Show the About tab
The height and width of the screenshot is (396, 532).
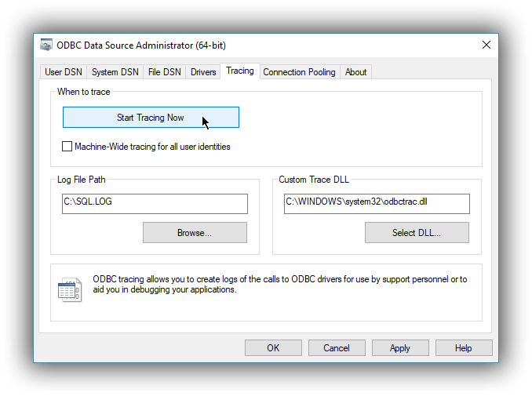(x=355, y=72)
